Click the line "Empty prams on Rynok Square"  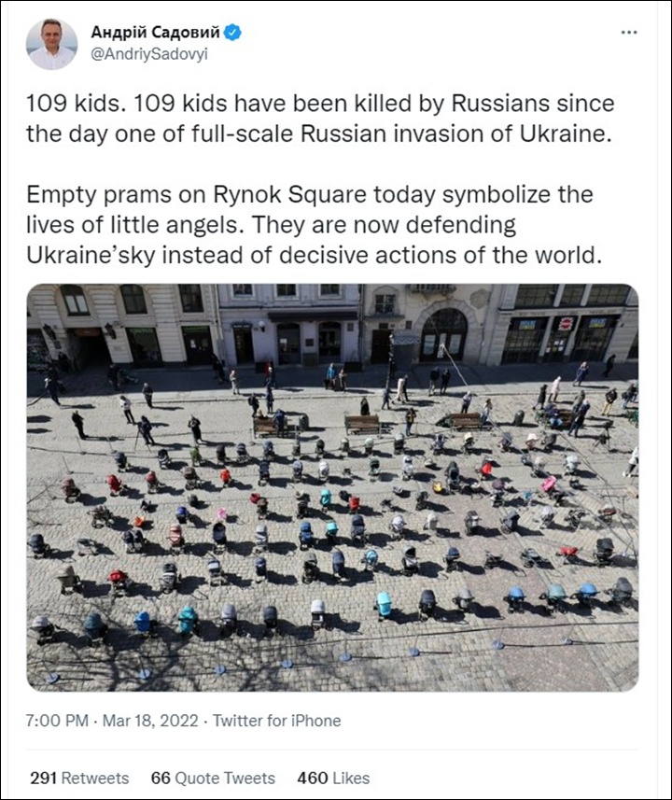pos(309,195)
